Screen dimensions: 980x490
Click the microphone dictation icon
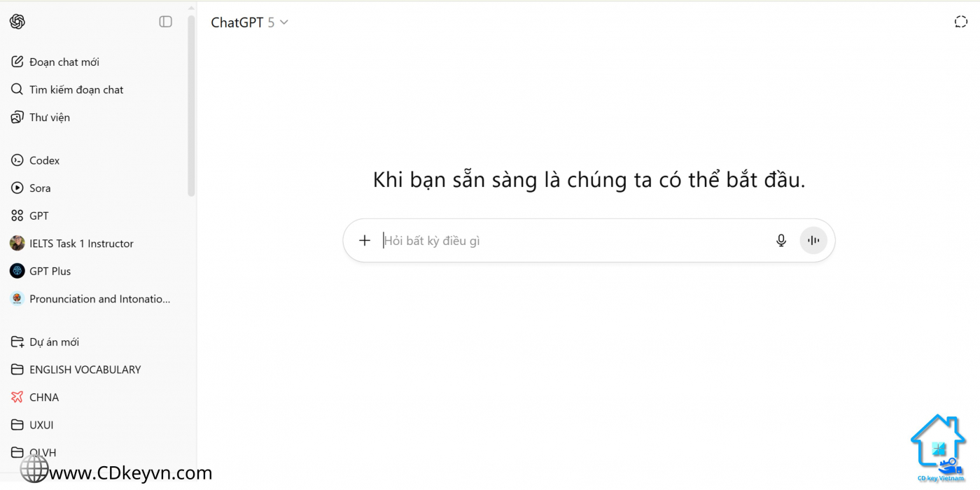click(781, 241)
